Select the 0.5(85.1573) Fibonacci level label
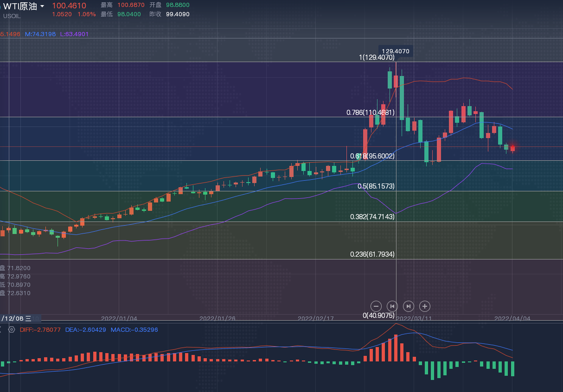Viewport: 563px width, 392px height. (376, 186)
